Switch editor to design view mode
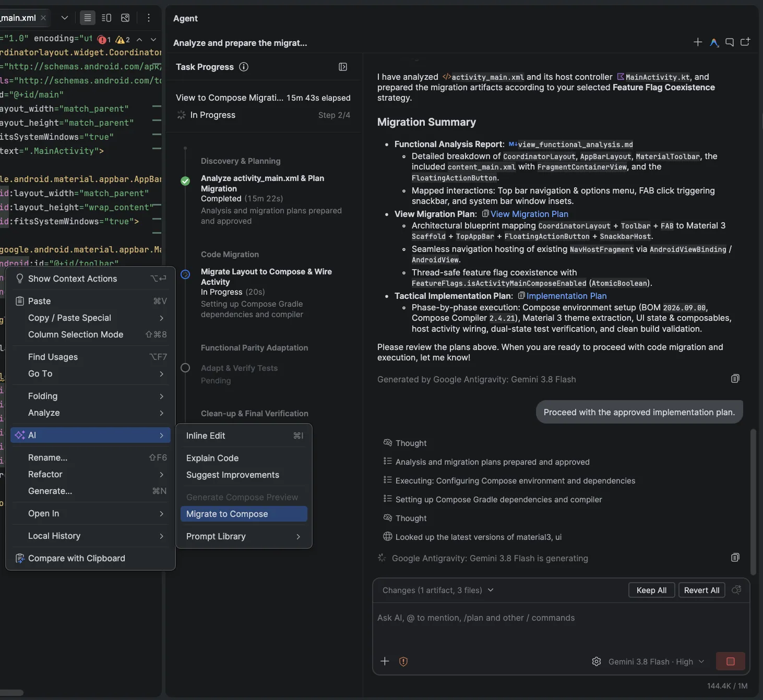This screenshot has height=700, width=763. click(x=125, y=18)
